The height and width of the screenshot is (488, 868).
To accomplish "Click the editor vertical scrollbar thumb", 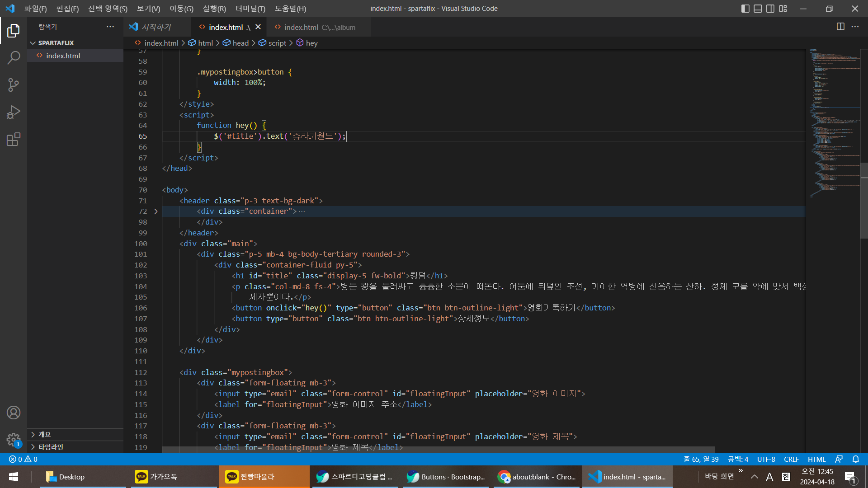I will click(x=864, y=200).
